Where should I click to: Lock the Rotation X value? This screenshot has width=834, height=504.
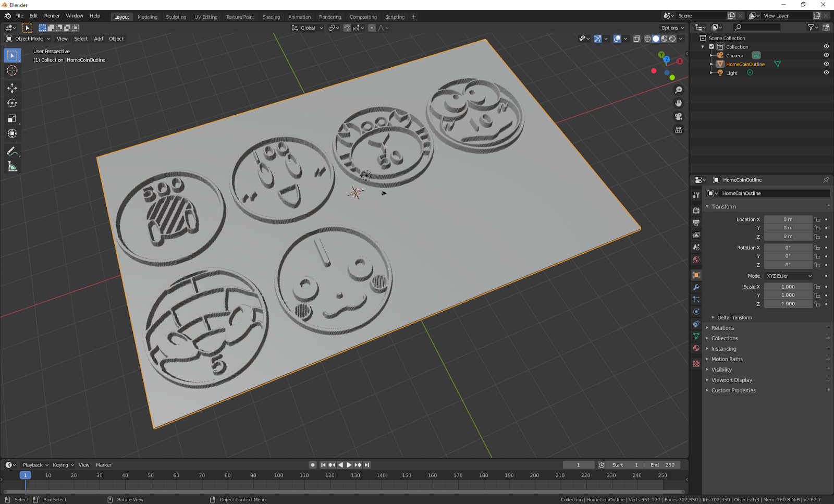tap(817, 248)
